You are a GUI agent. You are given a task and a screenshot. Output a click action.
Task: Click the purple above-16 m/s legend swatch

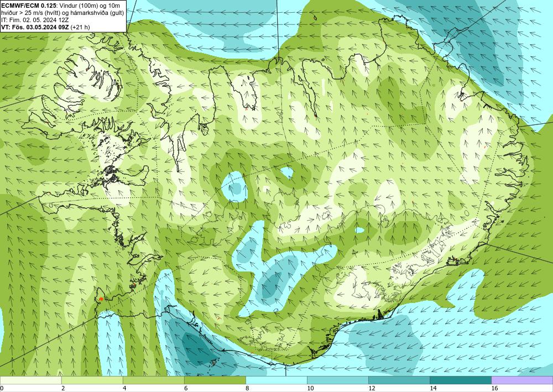coord(523,380)
